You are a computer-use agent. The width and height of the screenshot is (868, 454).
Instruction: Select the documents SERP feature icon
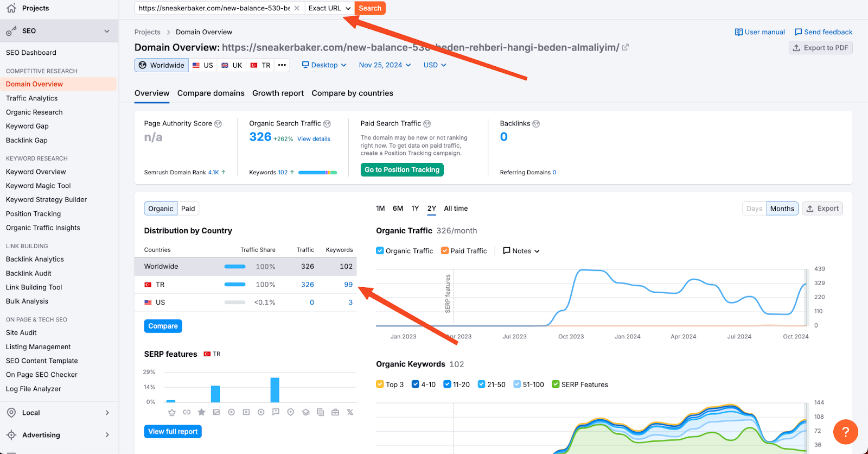(x=321, y=412)
